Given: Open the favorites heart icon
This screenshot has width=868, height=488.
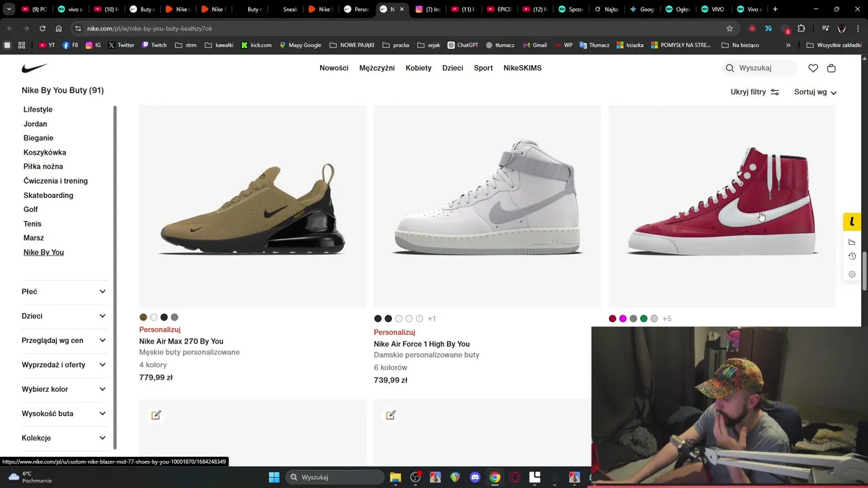Looking at the screenshot, I should (x=813, y=68).
